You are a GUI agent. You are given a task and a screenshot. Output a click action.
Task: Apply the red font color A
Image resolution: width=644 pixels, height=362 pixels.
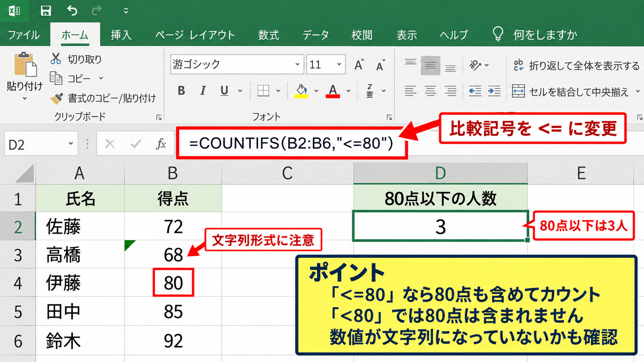pyautogui.click(x=333, y=91)
